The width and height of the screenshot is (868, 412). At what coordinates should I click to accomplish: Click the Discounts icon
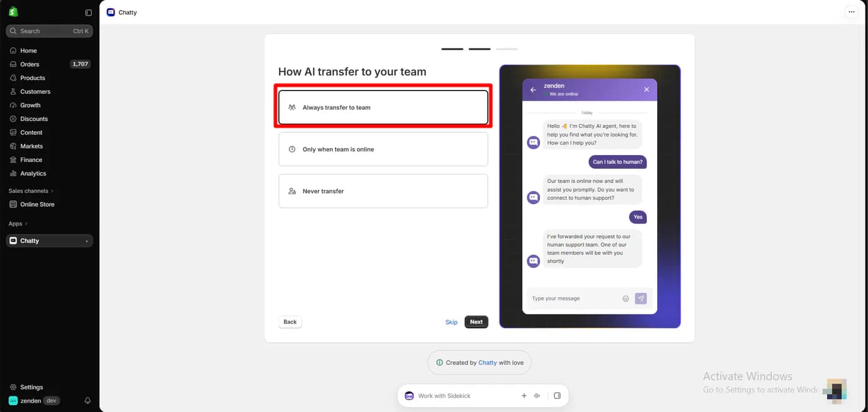(13, 119)
